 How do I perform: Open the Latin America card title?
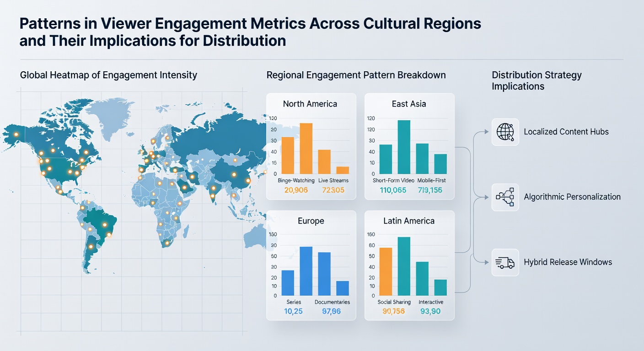tap(409, 221)
